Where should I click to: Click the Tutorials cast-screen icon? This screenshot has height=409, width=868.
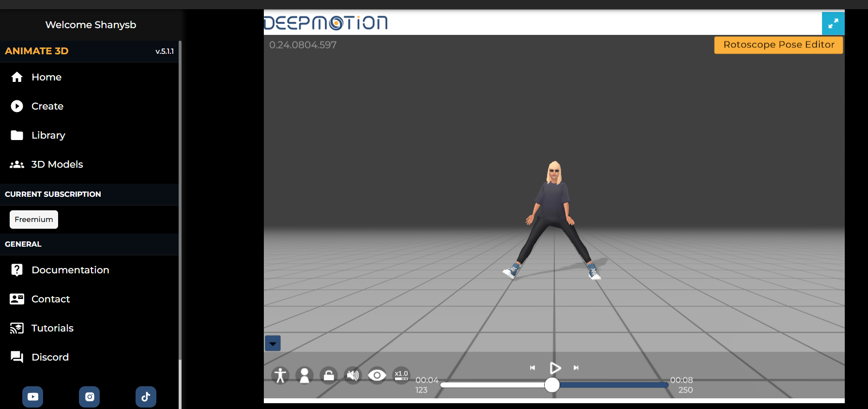point(17,328)
